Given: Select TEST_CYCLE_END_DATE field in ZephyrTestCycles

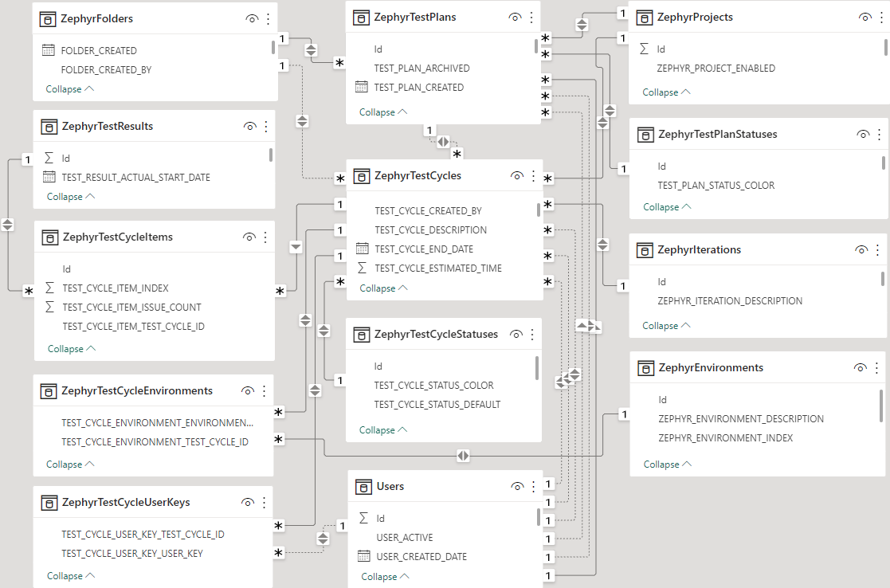Looking at the screenshot, I should pyautogui.click(x=423, y=249).
